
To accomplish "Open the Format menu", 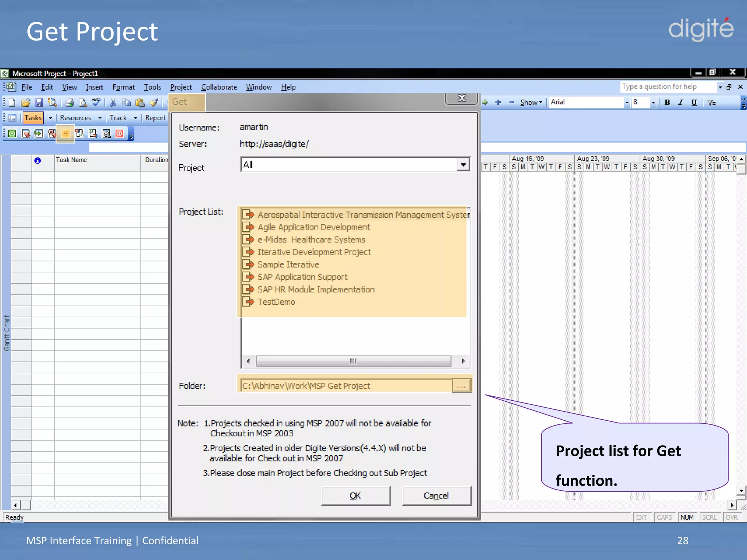I will pos(123,87).
